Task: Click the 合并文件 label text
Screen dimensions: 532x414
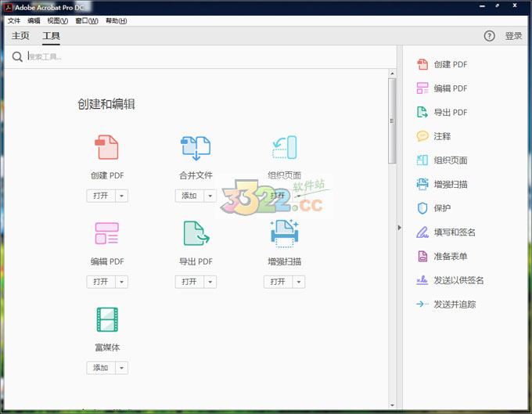Action: pos(196,175)
